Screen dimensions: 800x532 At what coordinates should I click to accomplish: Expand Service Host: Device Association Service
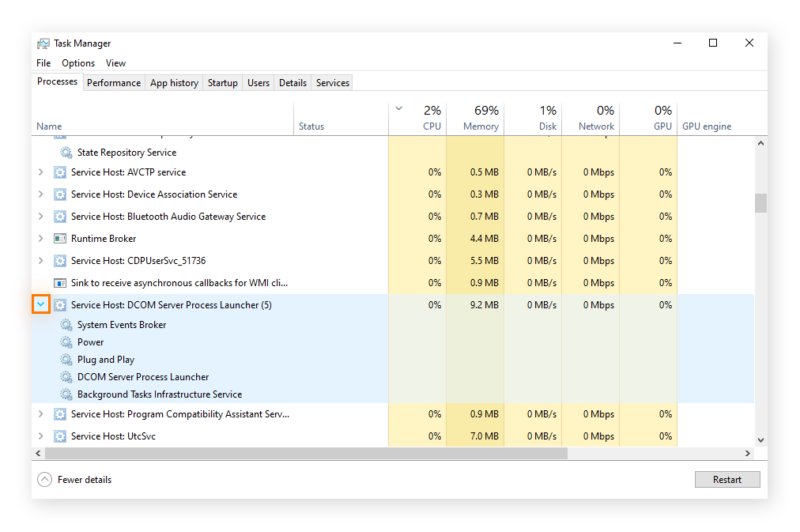[x=41, y=194]
